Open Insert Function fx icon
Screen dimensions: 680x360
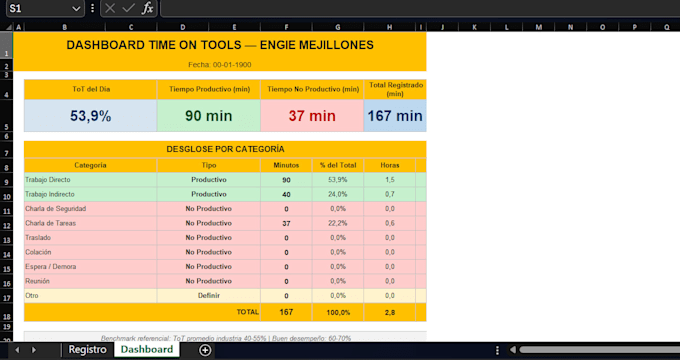click(x=147, y=8)
